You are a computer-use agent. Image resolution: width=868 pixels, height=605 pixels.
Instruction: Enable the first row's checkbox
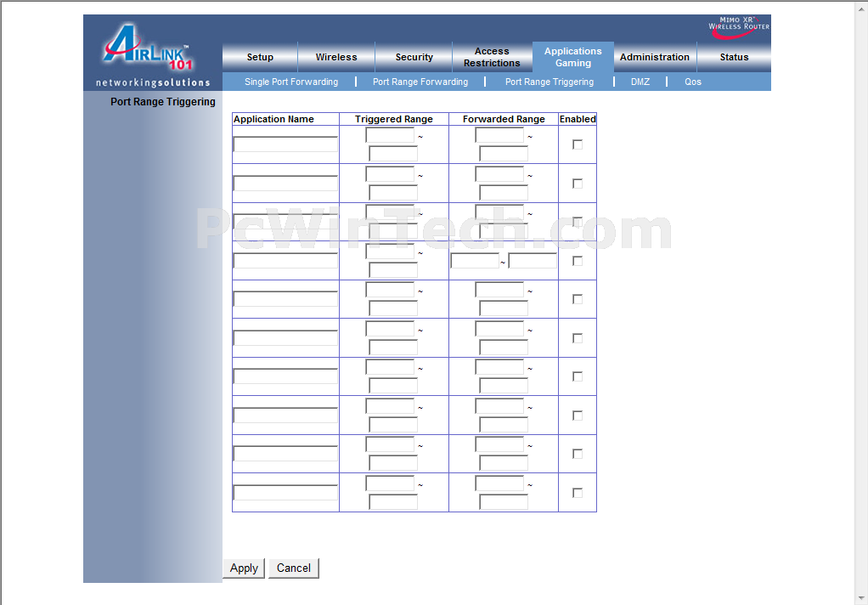(578, 144)
